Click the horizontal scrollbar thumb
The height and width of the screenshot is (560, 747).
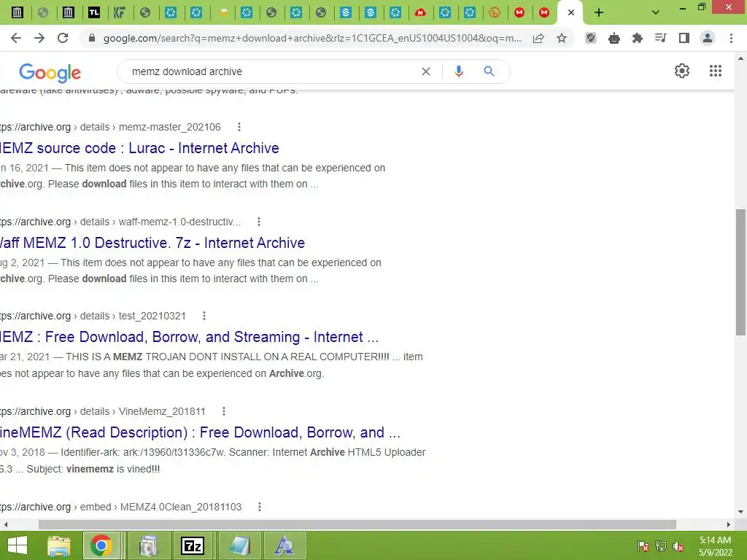click(357, 525)
